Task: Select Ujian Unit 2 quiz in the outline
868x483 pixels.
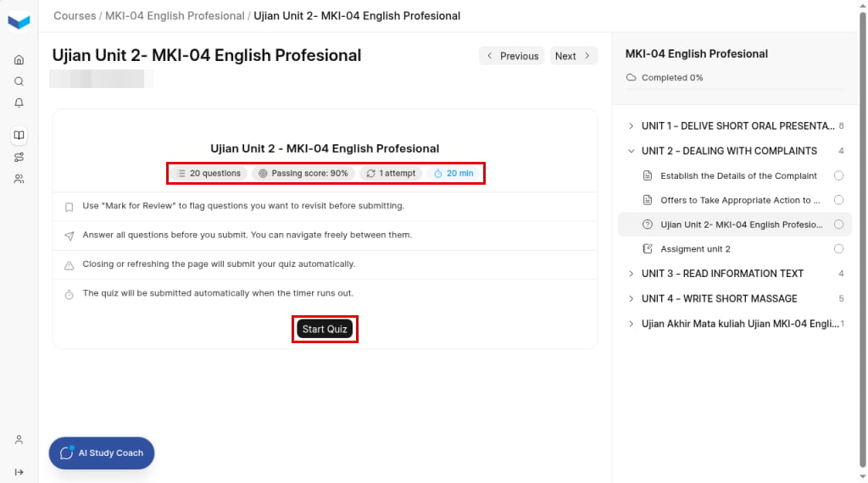Action: 735,225
